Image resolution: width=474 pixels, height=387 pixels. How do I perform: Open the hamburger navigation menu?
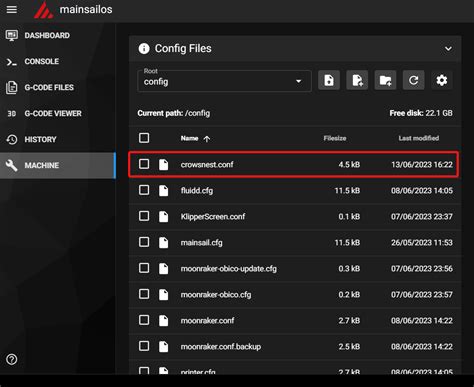pos(12,9)
